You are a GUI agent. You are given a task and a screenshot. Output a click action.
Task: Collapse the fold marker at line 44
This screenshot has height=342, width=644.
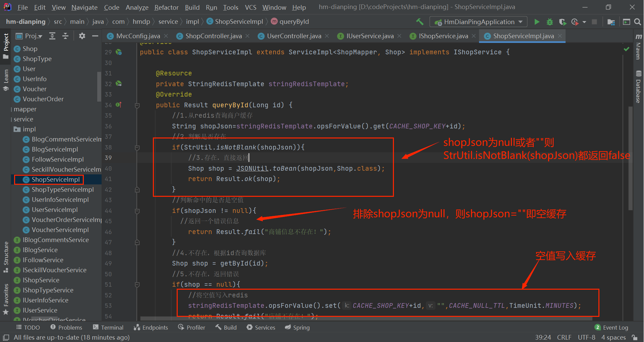point(137,211)
